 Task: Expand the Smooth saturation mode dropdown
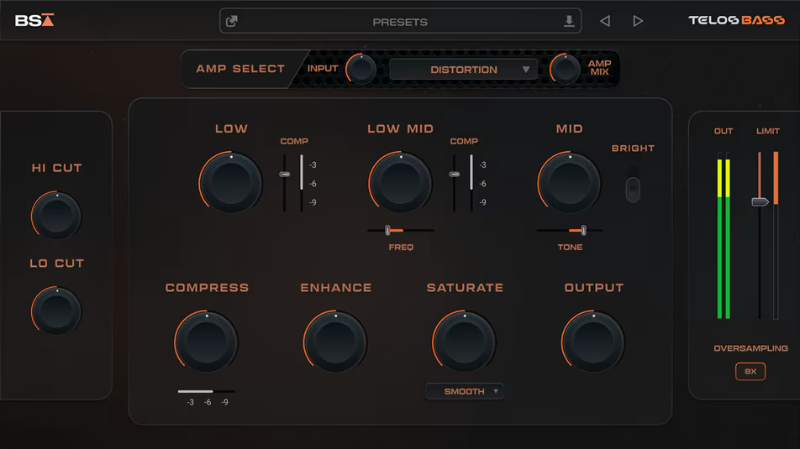click(x=464, y=391)
